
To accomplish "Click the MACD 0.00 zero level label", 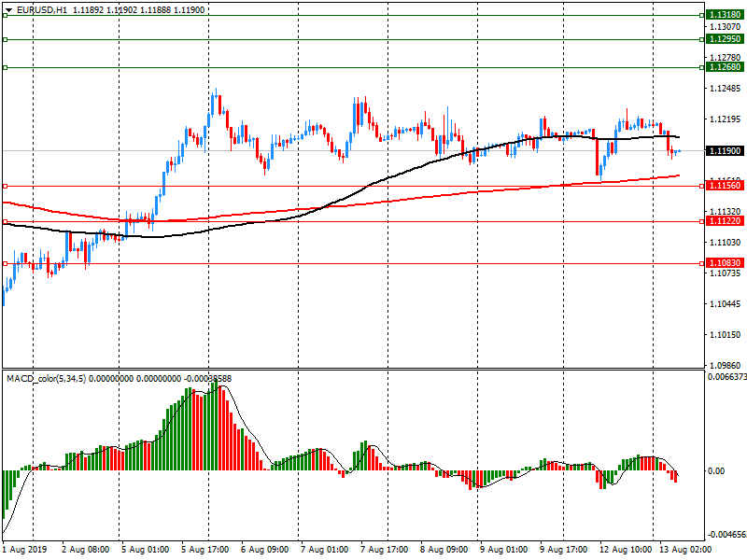I will coord(716,471).
